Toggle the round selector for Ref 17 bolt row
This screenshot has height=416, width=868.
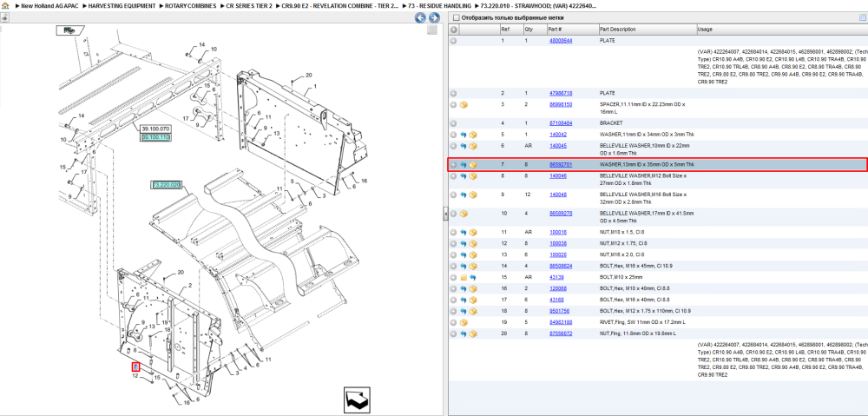(x=453, y=300)
